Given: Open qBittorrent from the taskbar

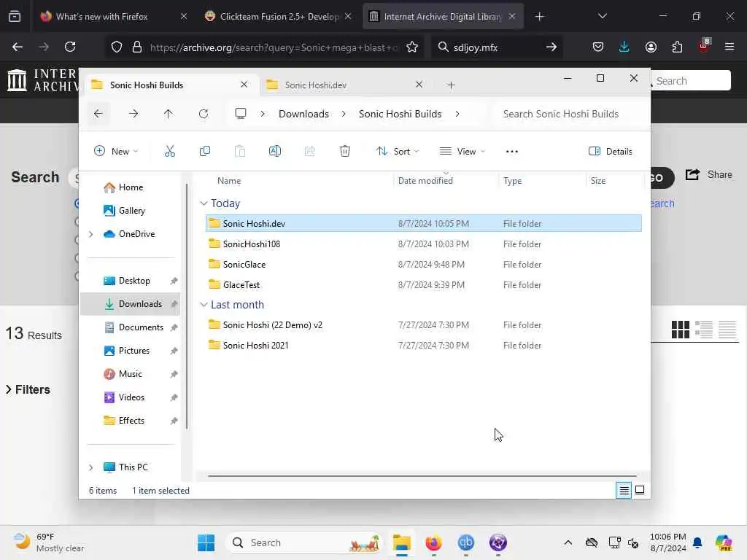Looking at the screenshot, I should (x=466, y=542).
